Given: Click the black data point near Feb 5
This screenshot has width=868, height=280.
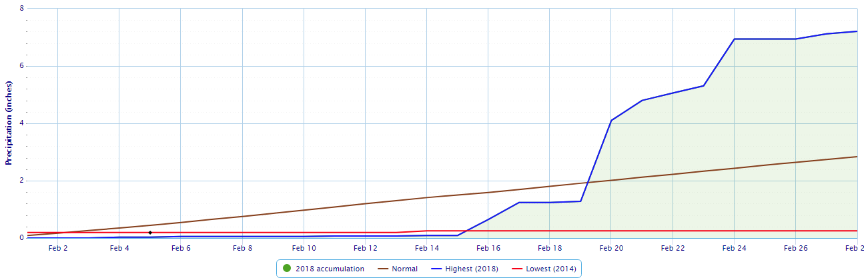Looking at the screenshot, I should point(150,233).
